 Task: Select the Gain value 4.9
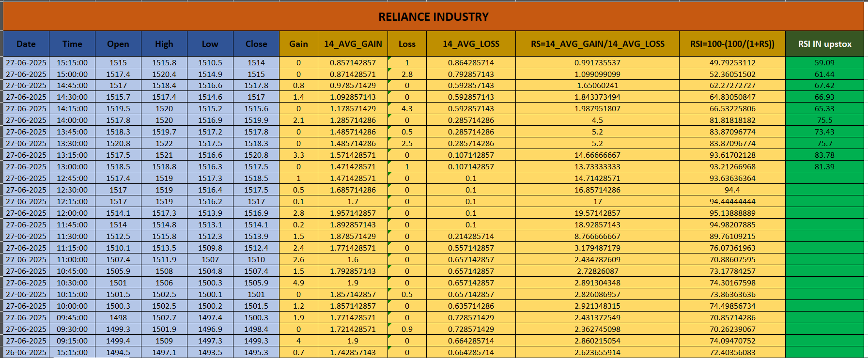298,283
